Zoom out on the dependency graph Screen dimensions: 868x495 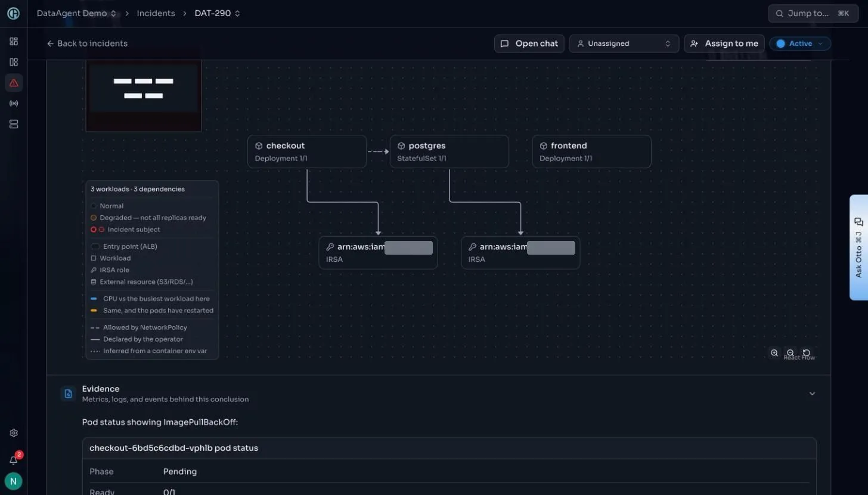point(790,353)
